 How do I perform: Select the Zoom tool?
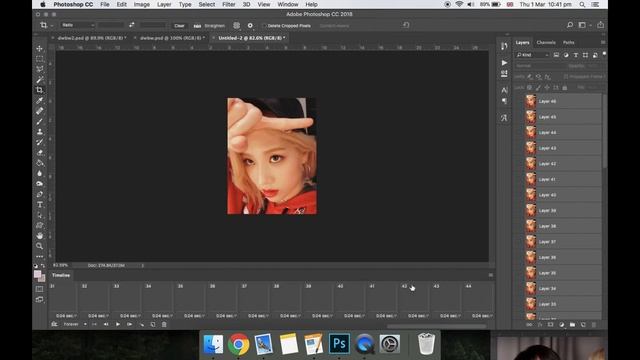pyautogui.click(x=40, y=246)
